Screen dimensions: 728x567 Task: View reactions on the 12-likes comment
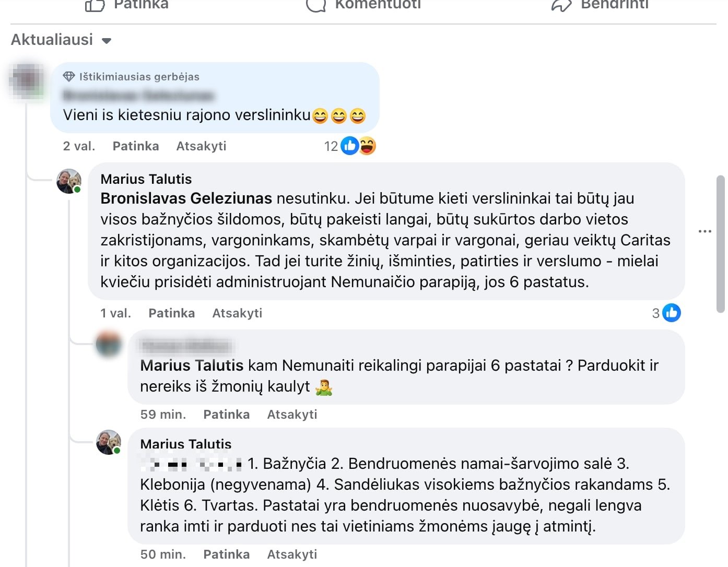350,146
